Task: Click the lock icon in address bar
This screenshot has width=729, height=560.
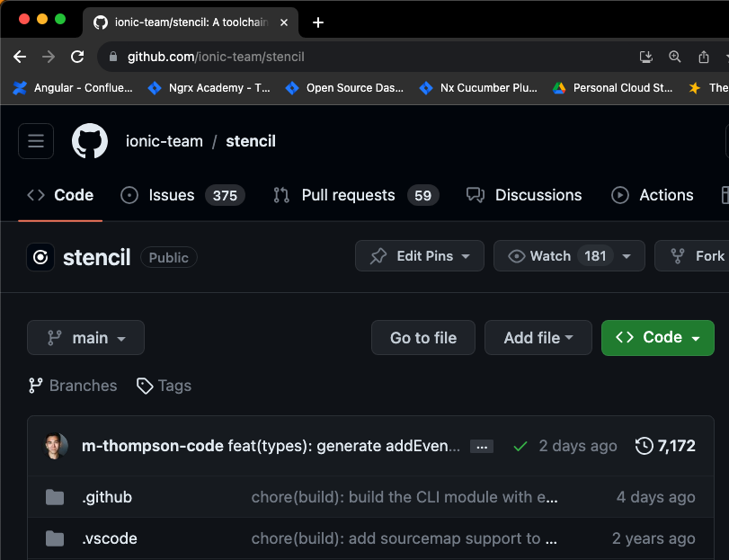Action: point(112,57)
